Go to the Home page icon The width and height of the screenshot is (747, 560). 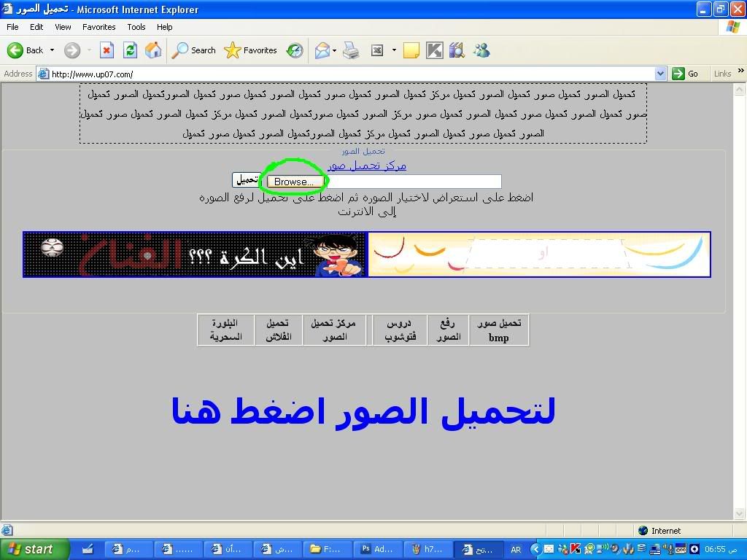[x=153, y=50]
